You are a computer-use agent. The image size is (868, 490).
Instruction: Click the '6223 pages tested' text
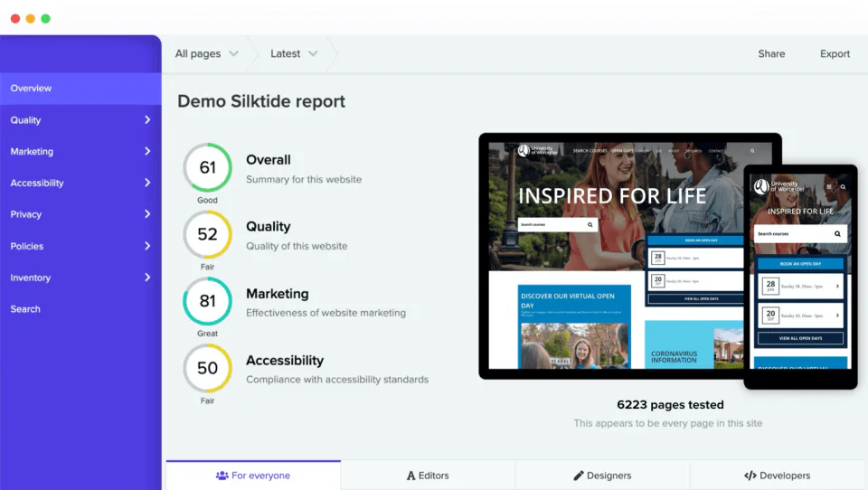(x=670, y=405)
